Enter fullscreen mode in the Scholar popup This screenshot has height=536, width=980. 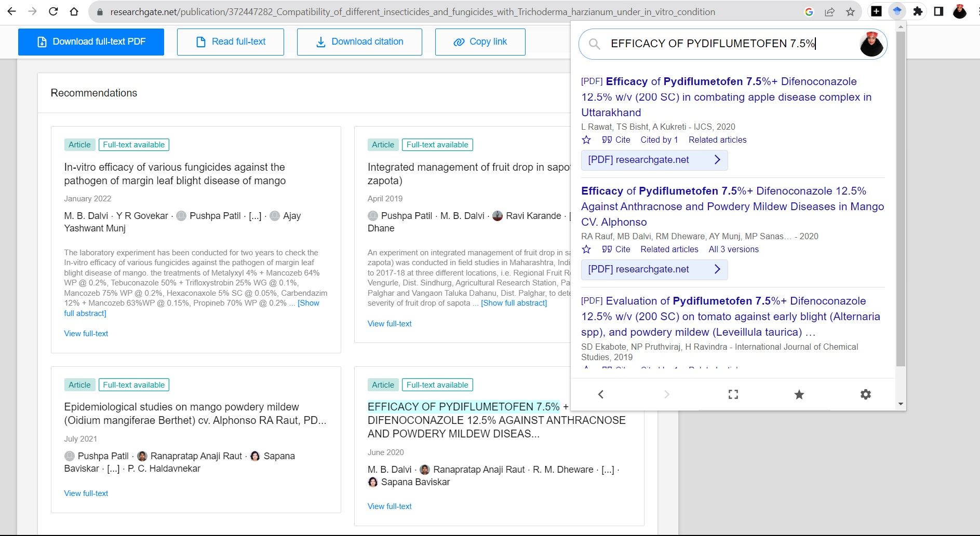pyautogui.click(x=733, y=394)
